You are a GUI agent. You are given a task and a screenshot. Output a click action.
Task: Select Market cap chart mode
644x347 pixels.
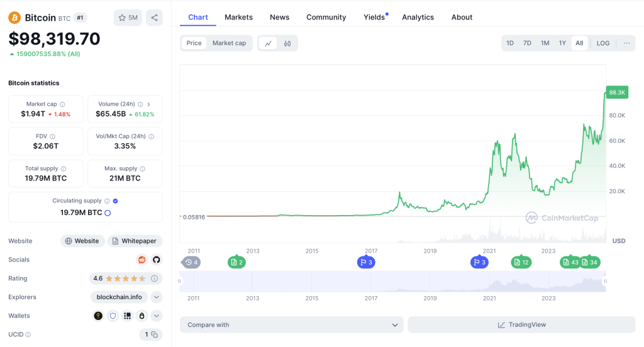229,43
